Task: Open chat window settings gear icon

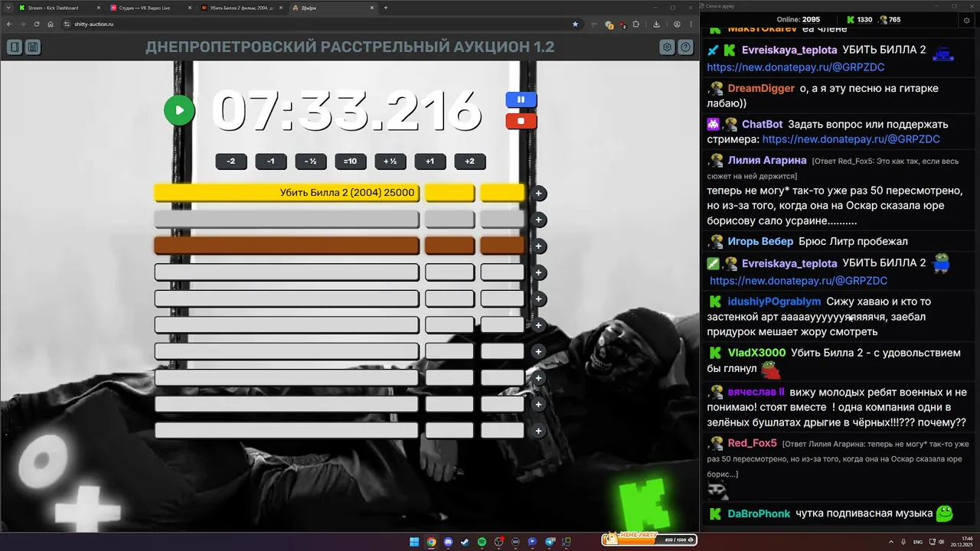Action: coord(967,20)
